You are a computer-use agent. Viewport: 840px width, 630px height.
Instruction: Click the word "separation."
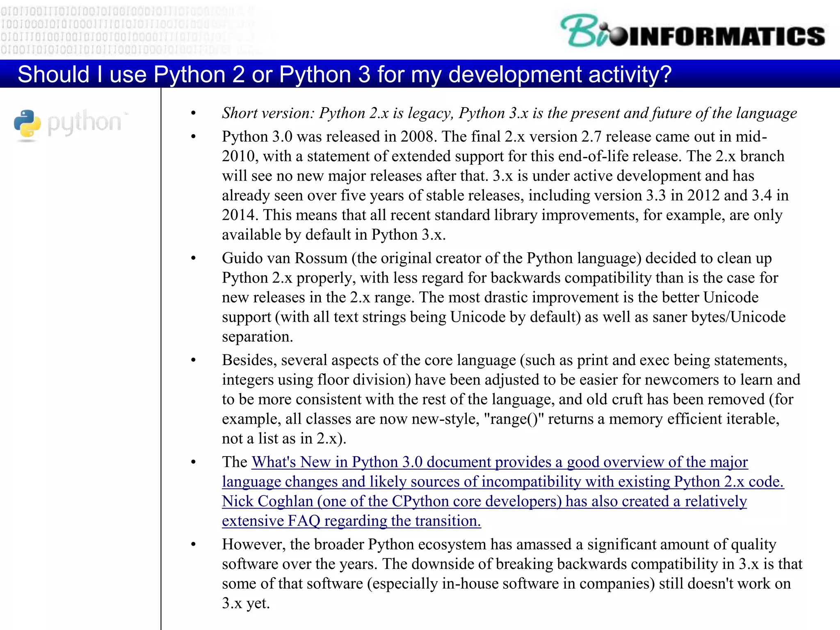(258, 337)
